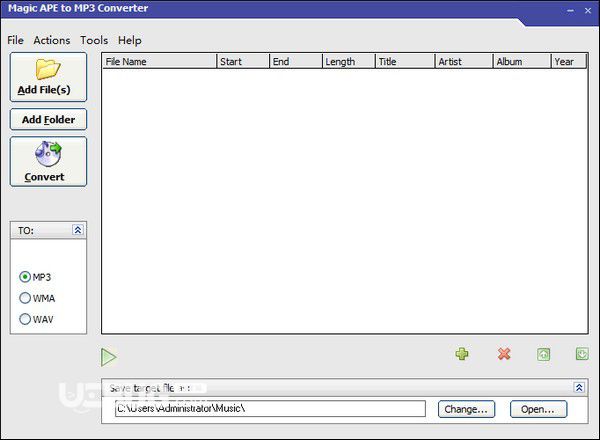Click the Length column header
The image size is (600, 440).
pos(349,61)
